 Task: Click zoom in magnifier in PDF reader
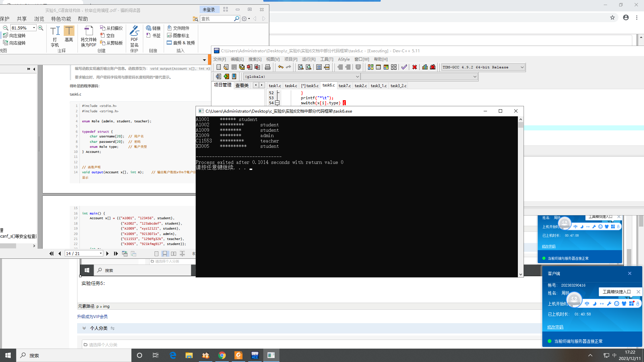(41, 28)
